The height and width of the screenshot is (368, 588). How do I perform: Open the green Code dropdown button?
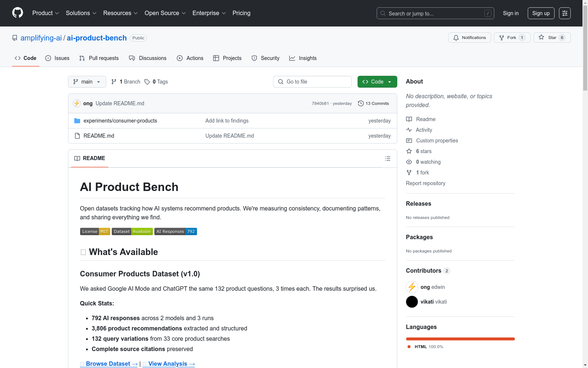pyautogui.click(x=377, y=82)
